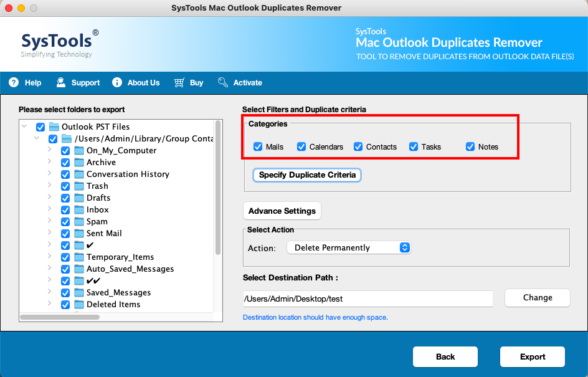Viewport: 588px width, 377px height.
Task: Open the About Us menu item
Action: pyautogui.click(x=136, y=82)
